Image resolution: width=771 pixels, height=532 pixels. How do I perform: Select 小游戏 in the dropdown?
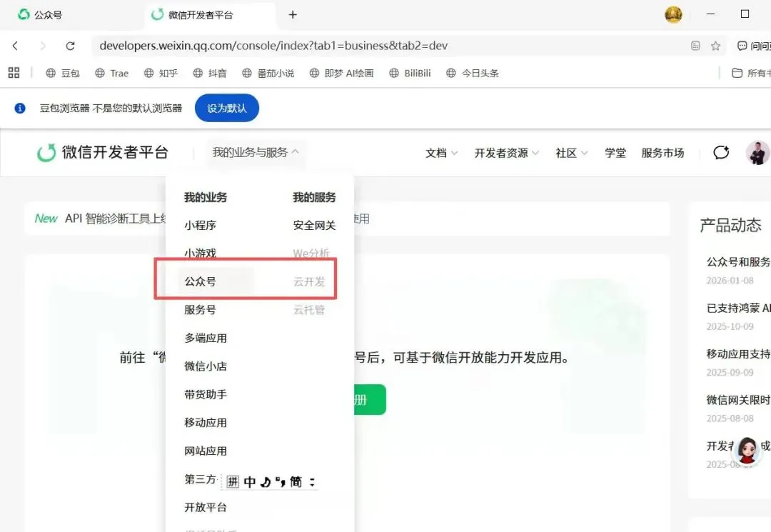tap(200, 254)
